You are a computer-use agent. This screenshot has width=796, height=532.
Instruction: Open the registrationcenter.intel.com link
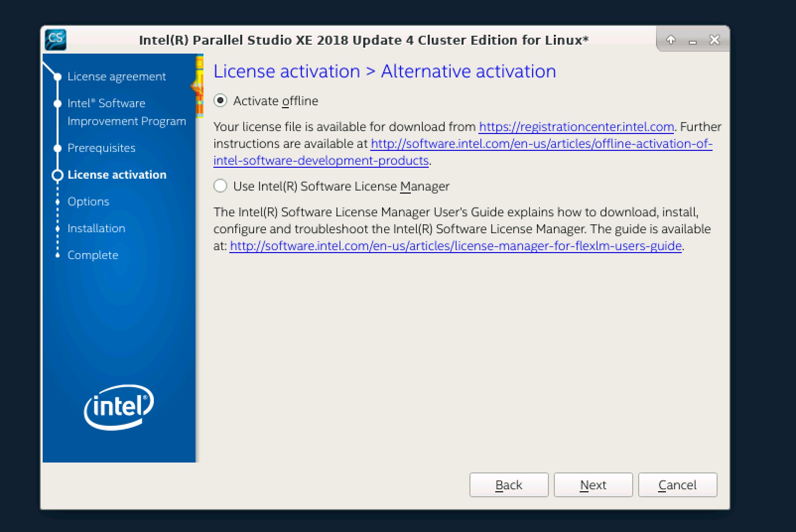[576, 127]
